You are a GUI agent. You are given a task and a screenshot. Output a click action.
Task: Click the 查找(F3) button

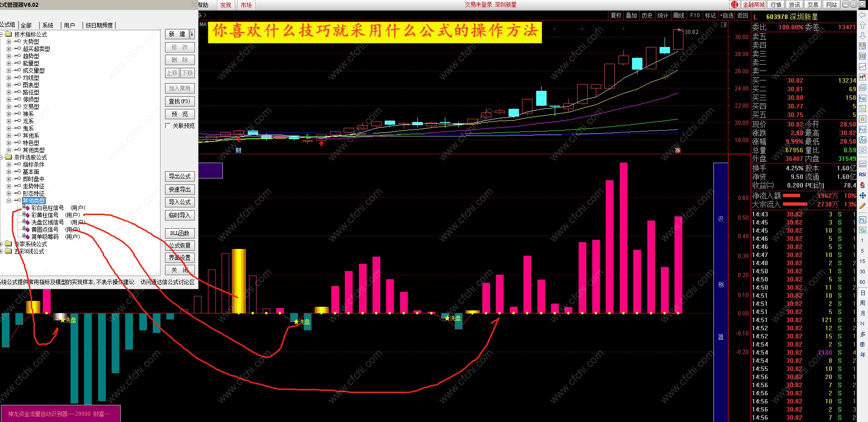(x=180, y=101)
